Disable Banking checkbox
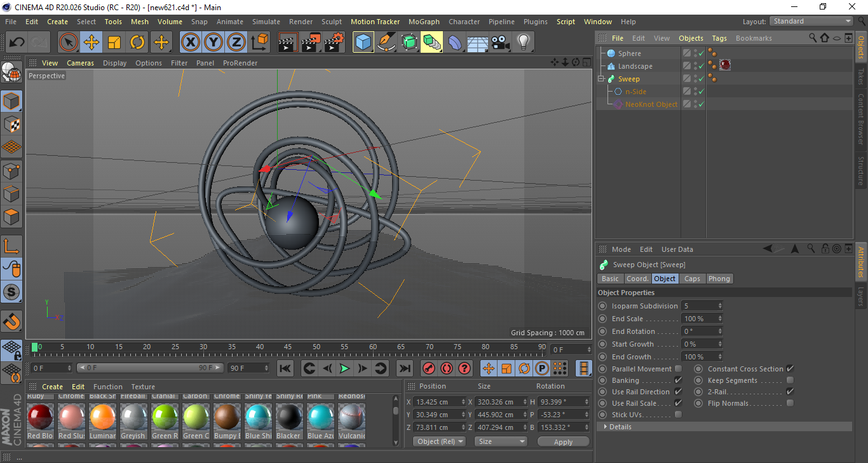 pyautogui.click(x=678, y=380)
